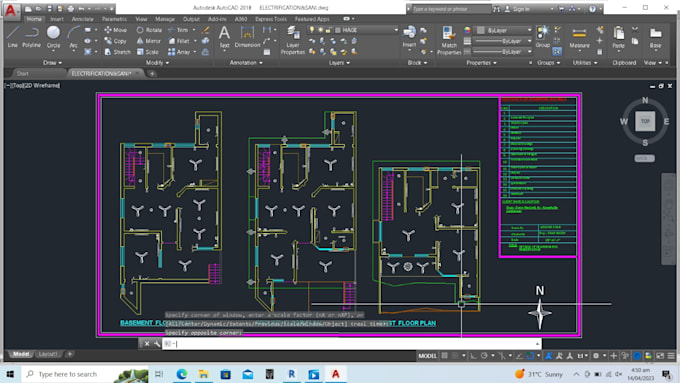Screen dimensions: 680x383
Task: Toggle clean screen in status bar
Action: pyautogui.click(x=660, y=356)
